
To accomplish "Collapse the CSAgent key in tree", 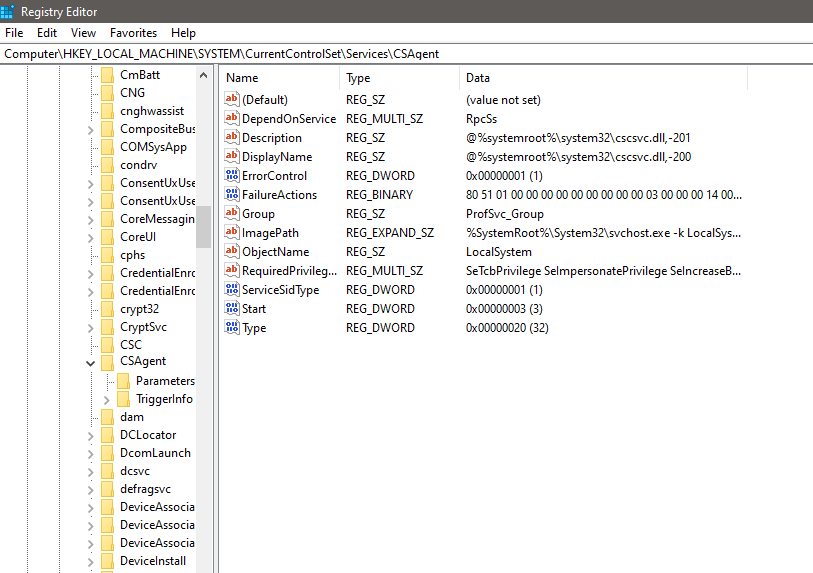I will 91,362.
